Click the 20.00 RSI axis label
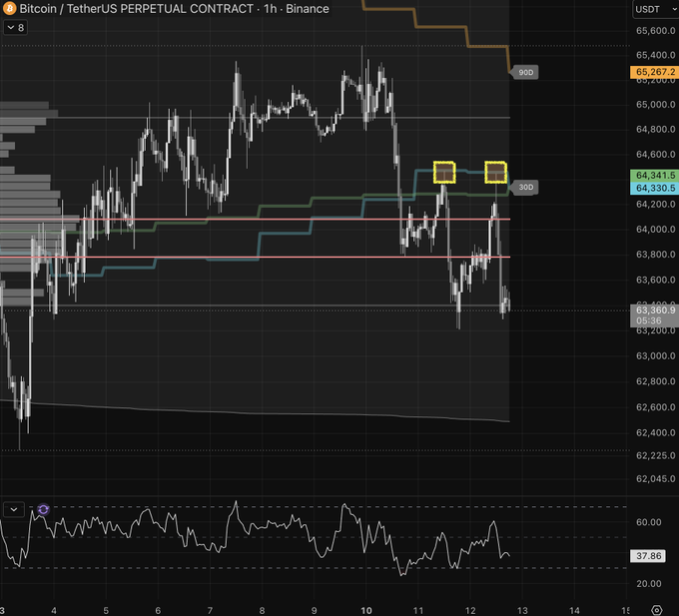Viewport: 679px width, 616px height. coord(649,583)
